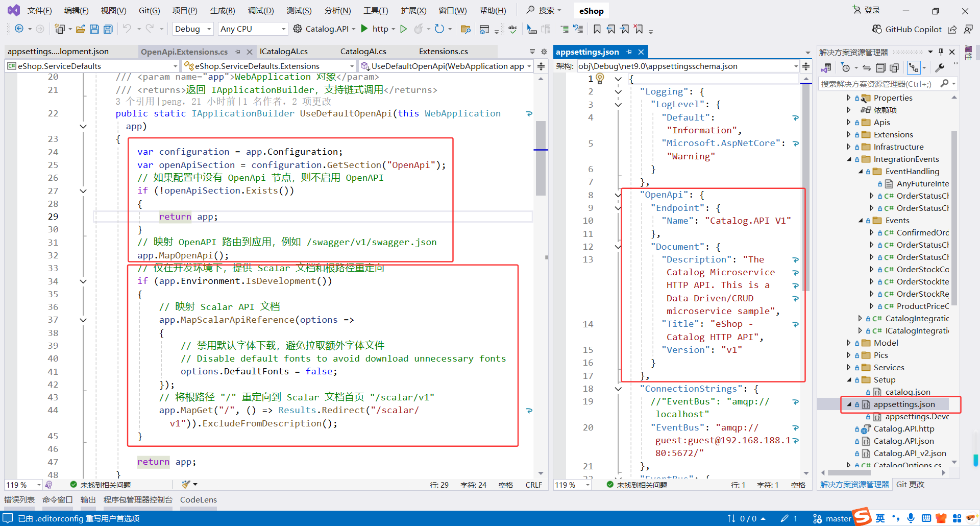
Task: Open GitHub Copilot from the title bar
Action: 907,29
